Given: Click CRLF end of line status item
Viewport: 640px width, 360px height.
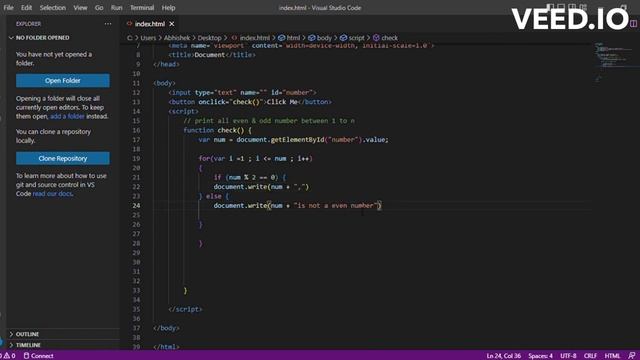Looking at the screenshot, I should (x=590, y=356).
